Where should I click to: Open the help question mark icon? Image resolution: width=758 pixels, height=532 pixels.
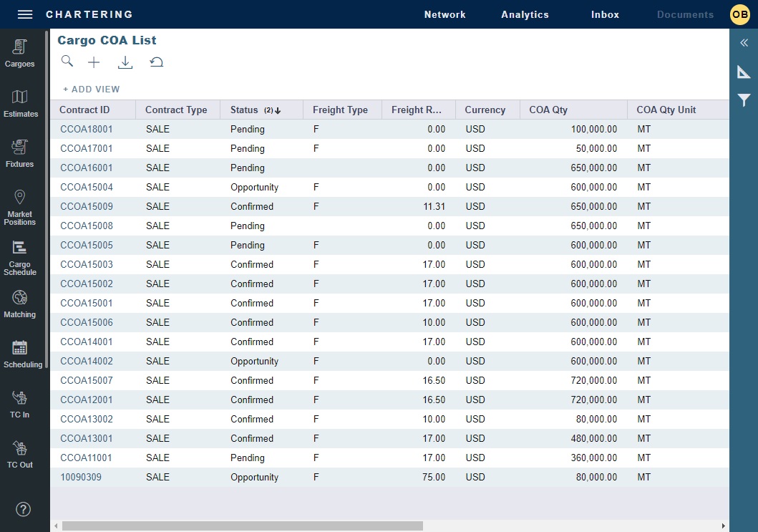[x=24, y=509]
